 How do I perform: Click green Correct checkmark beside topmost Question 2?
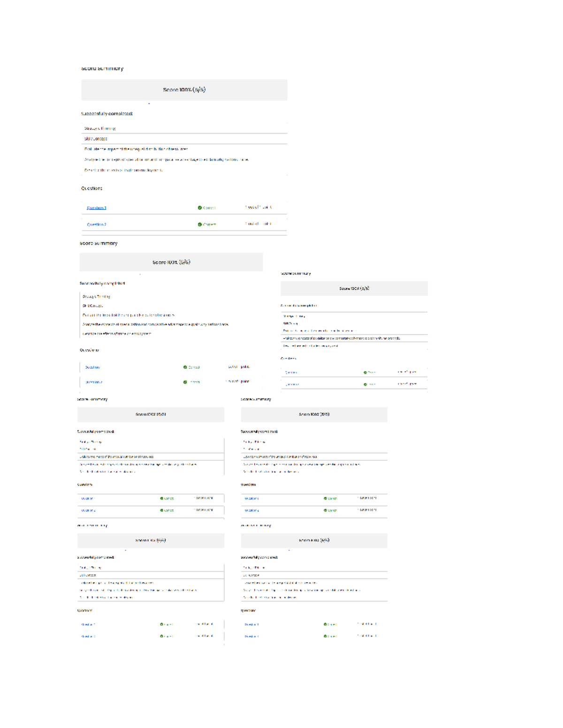(200, 225)
